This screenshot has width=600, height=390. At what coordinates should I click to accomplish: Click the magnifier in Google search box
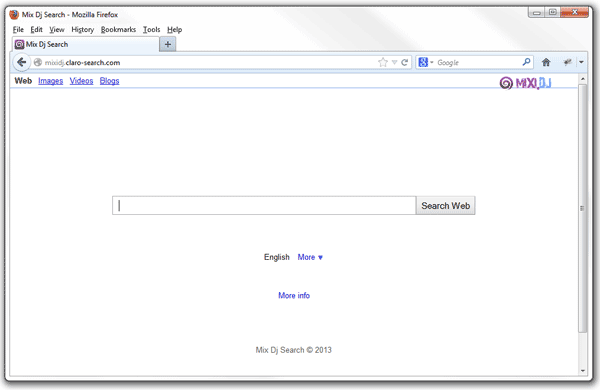point(526,62)
